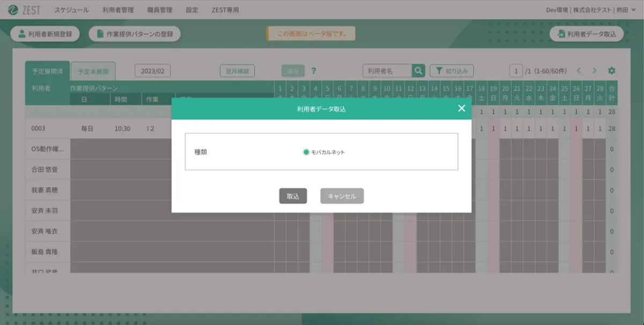Click the document icon on 作業提供パターンの登録

point(99,33)
